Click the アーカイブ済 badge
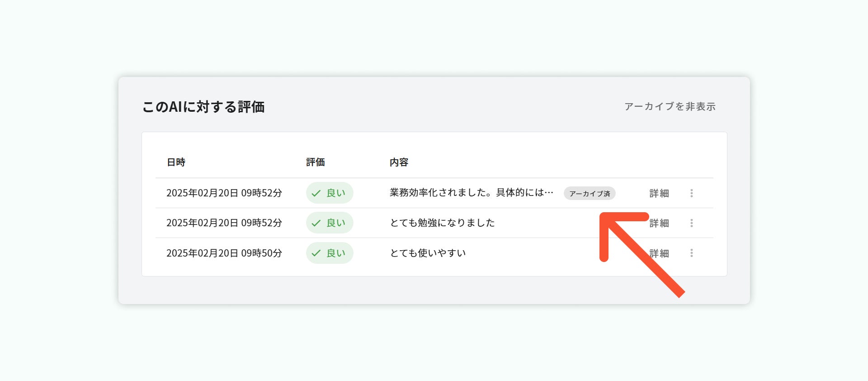The image size is (868, 381). coord(589,194)
